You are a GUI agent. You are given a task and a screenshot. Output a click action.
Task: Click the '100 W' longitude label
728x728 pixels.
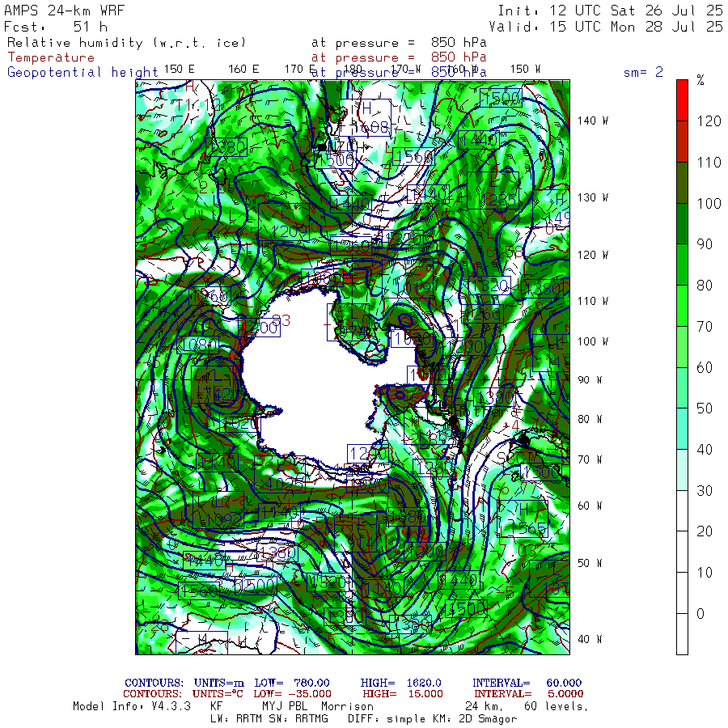[593, 341]
